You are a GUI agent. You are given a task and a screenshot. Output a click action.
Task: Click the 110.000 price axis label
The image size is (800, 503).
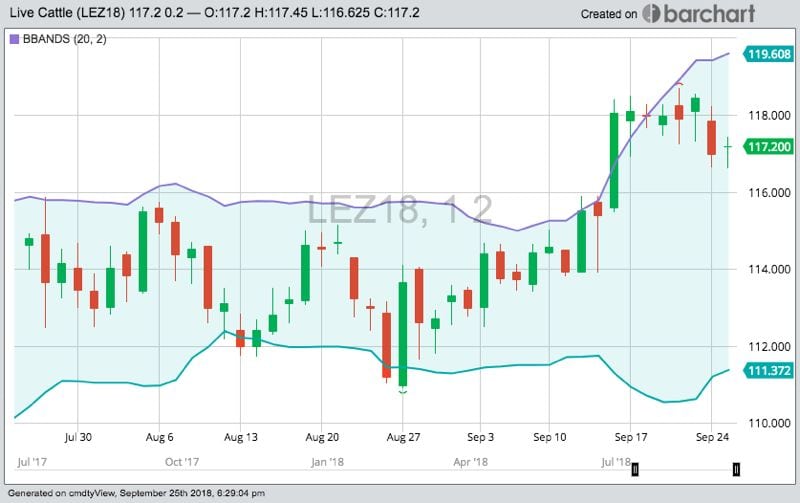point(769,423)
